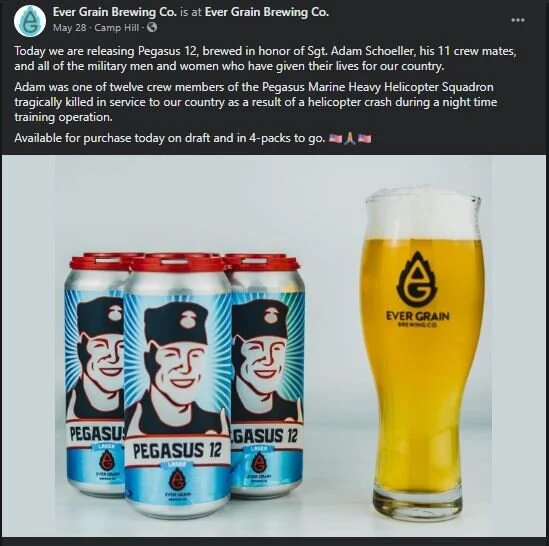549x546 pixels.
Task: Open the tagged location Ever Grain Brewing Co.
Action: [x=267, y=12]
